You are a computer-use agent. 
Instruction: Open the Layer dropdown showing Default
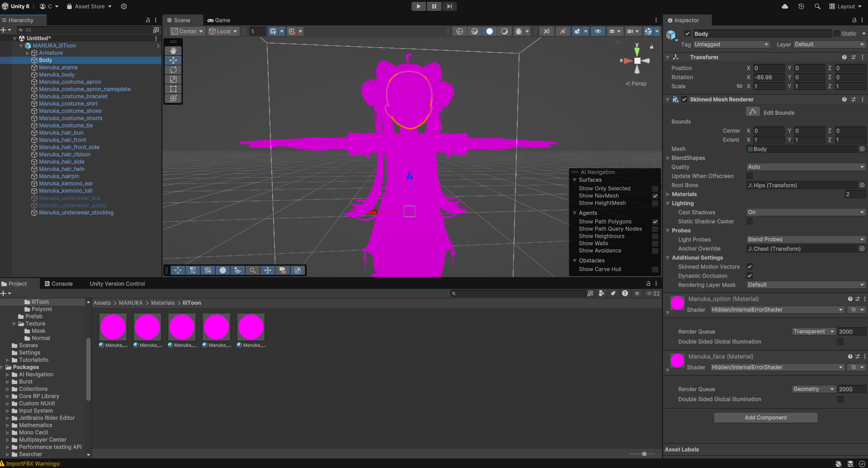tap(829, 44)
